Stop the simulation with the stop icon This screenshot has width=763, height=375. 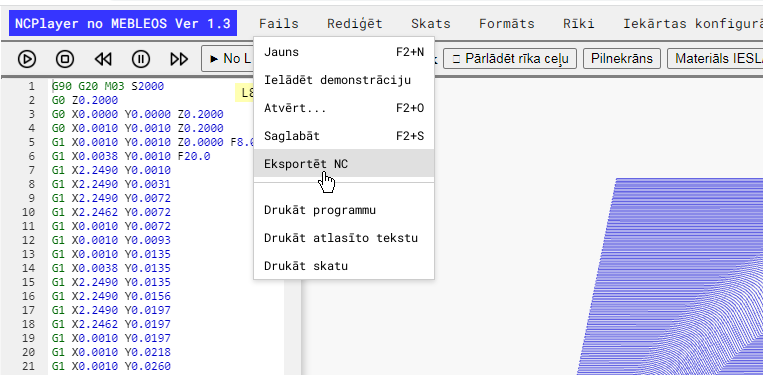[x=65, y=59]
